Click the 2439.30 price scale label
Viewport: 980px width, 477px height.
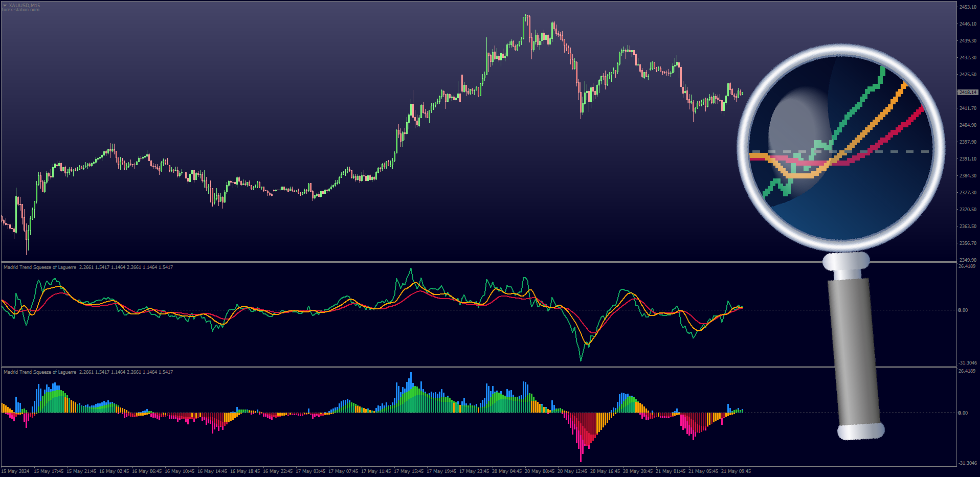coord(968,41)
